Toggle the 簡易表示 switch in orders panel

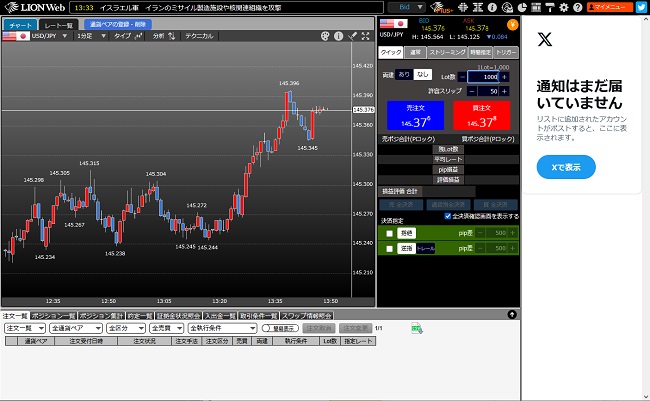point(280,328)
